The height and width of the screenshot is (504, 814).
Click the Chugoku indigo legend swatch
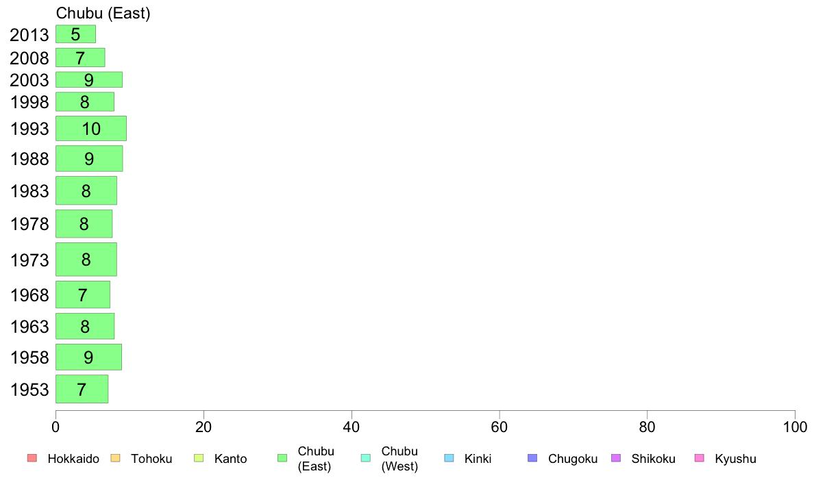[532, 458]
